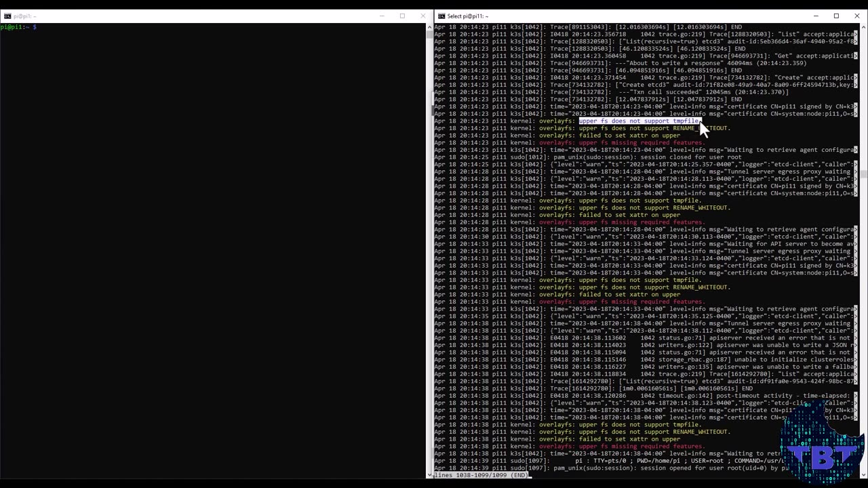This screenshot has height=488, width=868.
Task: Click the terminal icon in the pi@pi1 window title bar
Action: click(x=7, y=16)
